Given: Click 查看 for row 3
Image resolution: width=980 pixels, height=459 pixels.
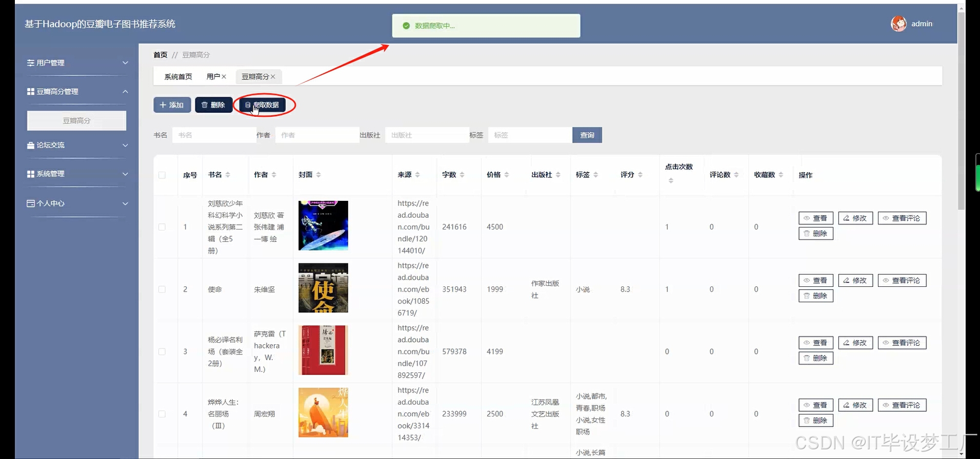Looking at the screenshot, I should click(816, 343).
